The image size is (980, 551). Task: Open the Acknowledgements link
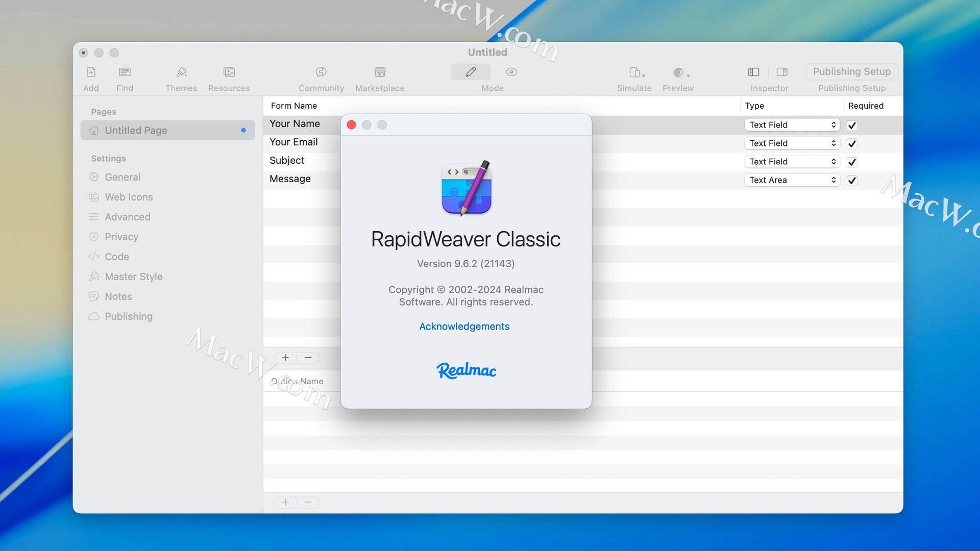click(x=464, y=327)
